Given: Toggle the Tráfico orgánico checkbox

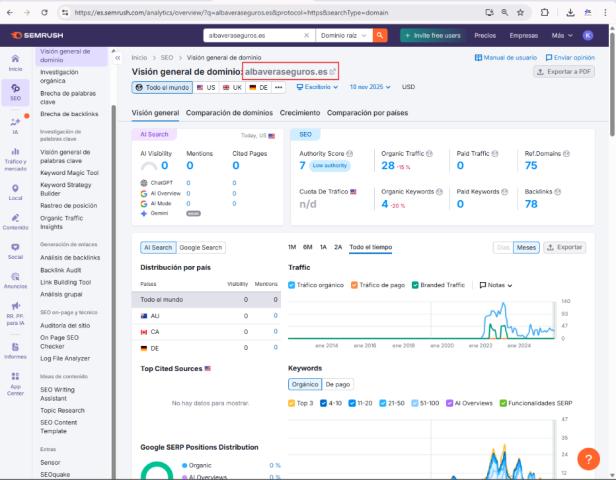Looking at the screenshot, I should [x=292, y=285].
